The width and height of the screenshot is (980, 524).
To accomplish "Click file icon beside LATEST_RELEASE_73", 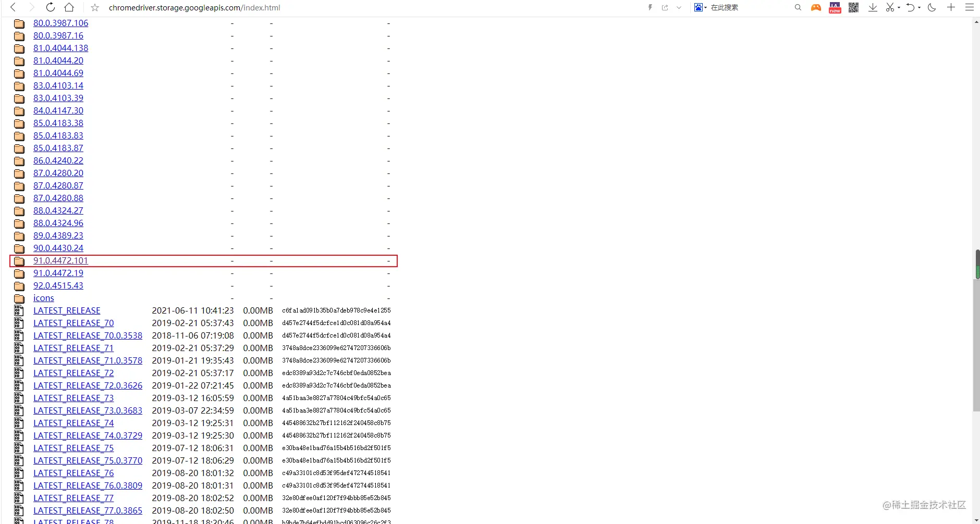I will pos(19,398).
